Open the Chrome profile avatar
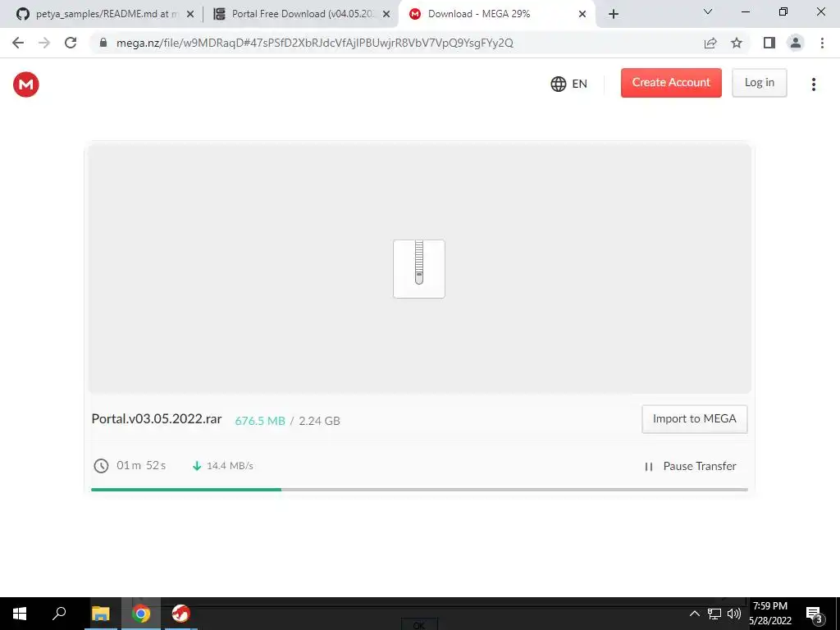 point(796,43)
